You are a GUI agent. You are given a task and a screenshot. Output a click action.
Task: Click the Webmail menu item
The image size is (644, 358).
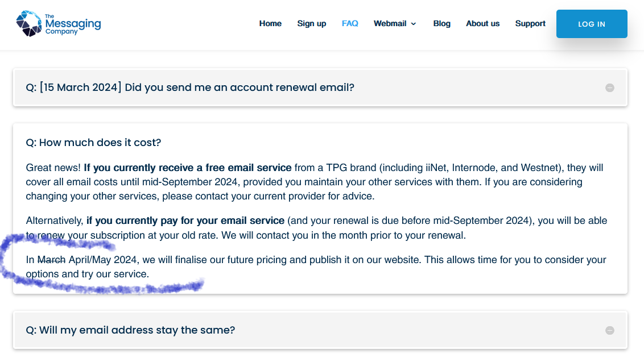(390, 23)
